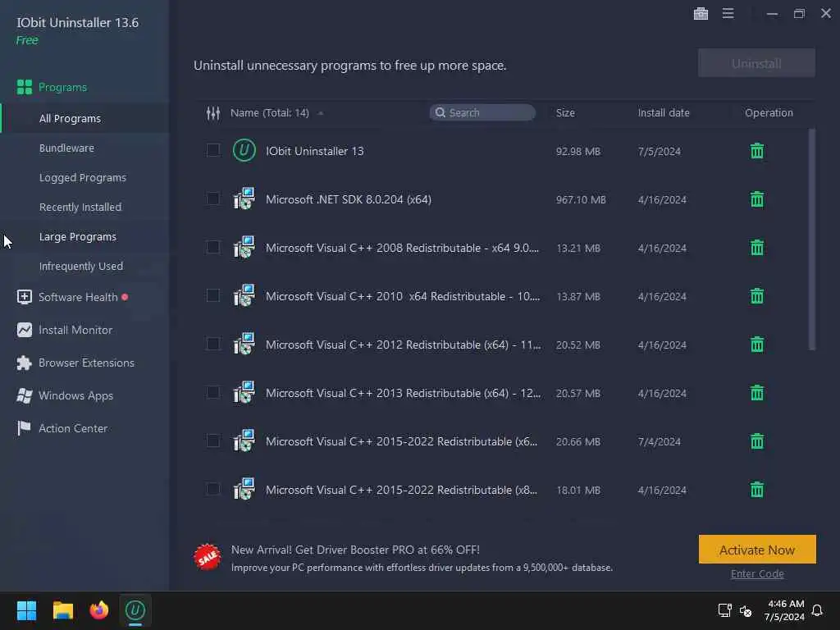Viewport: 840px width, 630px height.
Task: Click the program search field
Action: point(482,112)
